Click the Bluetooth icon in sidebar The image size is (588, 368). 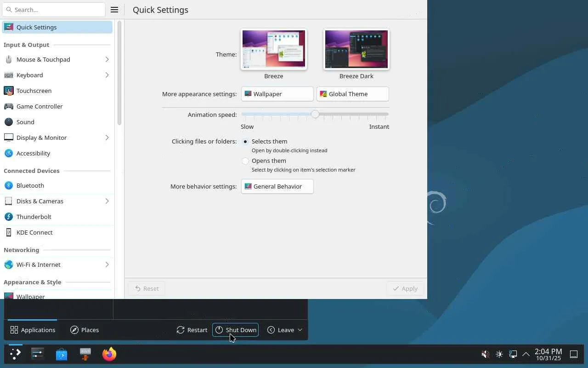click(x=9, y=185)
